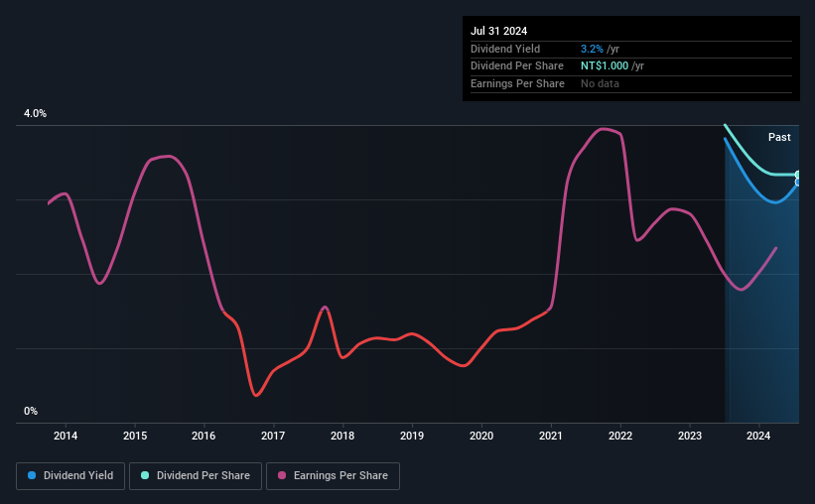Click the teal Dividend Per Share endpoint marker

[x=797, y=175]
